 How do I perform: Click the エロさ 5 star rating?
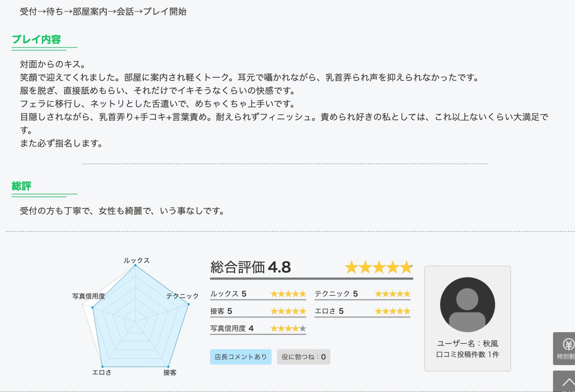[392, 311]
